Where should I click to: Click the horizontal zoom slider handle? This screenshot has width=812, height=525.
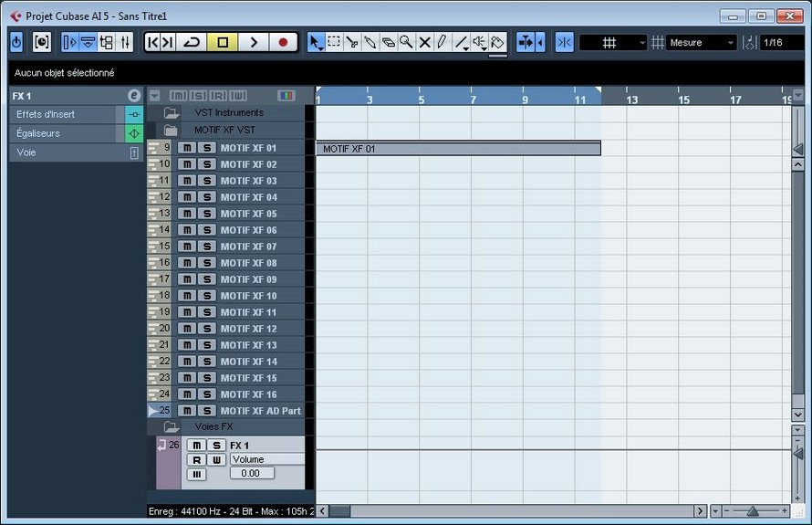[x=753, y=511]
